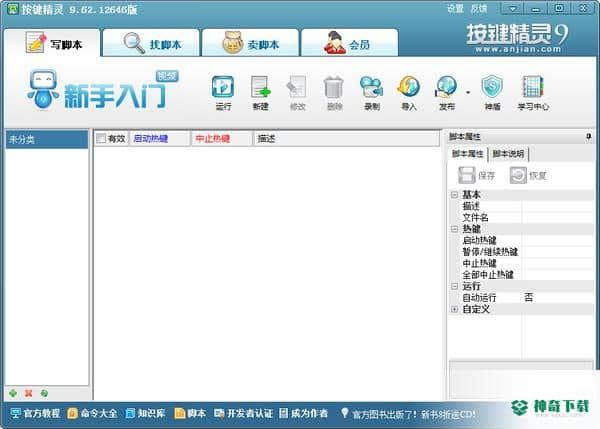Click the 视频 badge on the banner
The image size is (600, 429).
[x=167, y=76]
